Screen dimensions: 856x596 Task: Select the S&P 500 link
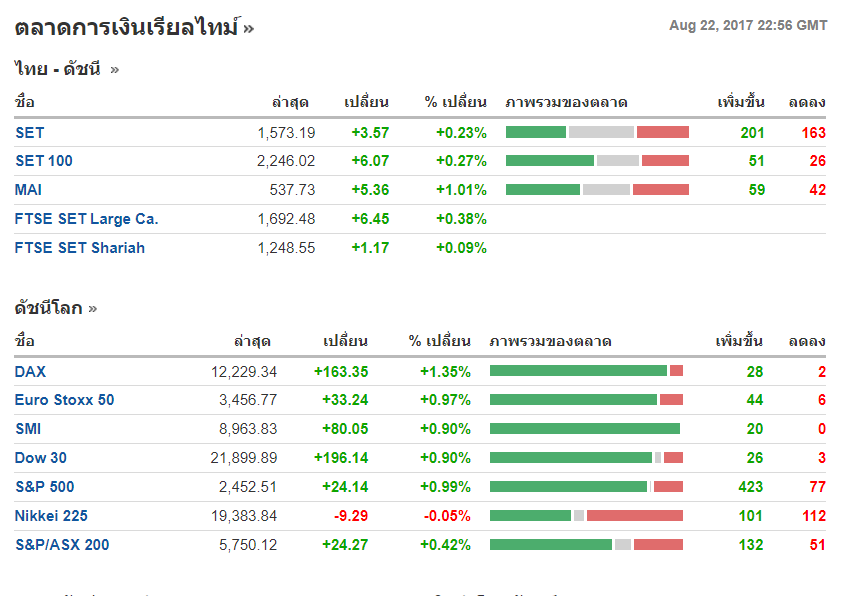click(44, 487)
